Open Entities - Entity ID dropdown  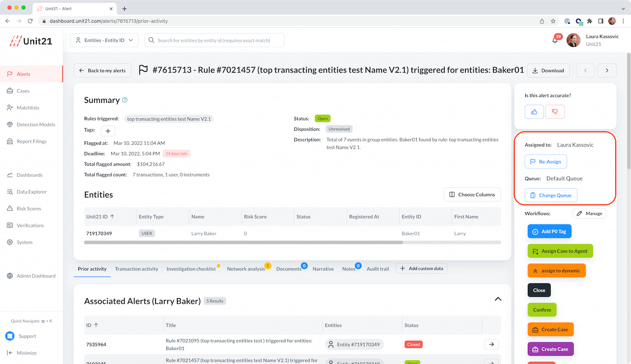[x=104, y=40]
